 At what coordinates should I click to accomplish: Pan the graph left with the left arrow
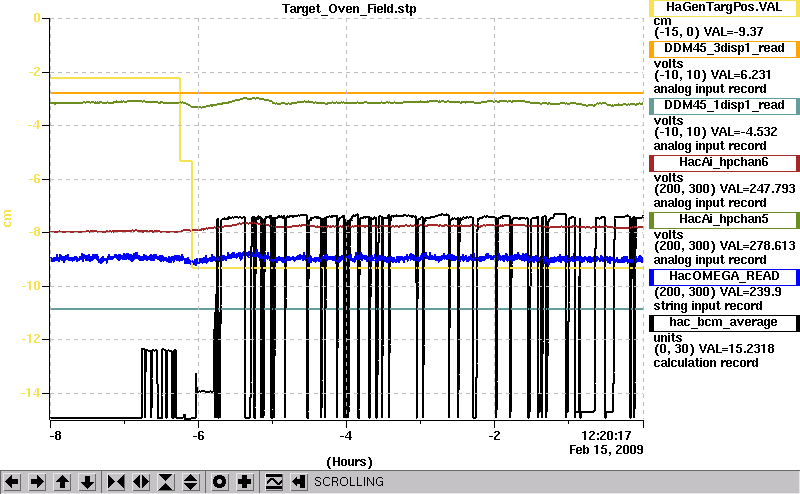12,482
